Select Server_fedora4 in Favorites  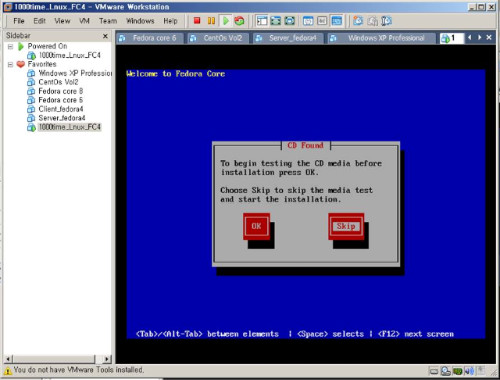62,118
